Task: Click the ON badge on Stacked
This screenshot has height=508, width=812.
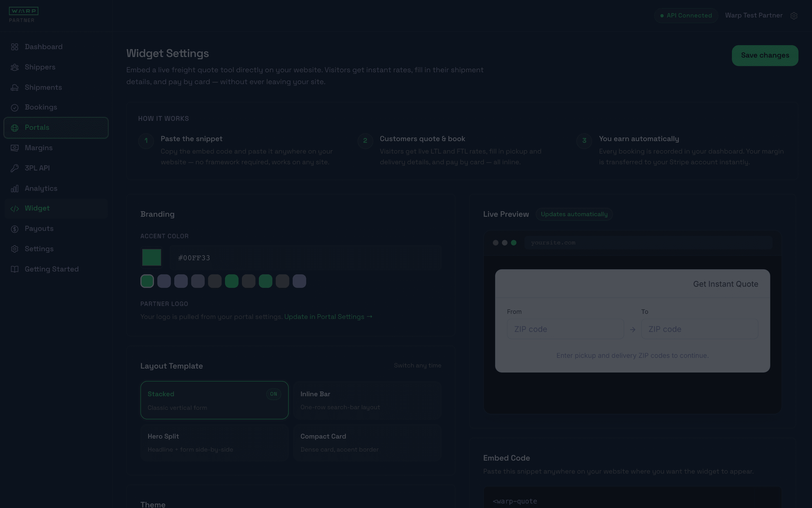Action: pos(273,394)
